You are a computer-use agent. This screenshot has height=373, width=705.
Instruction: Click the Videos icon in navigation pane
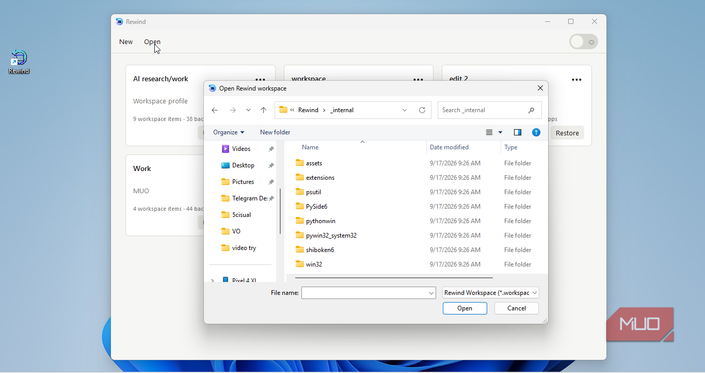click(x=225, y=149)
